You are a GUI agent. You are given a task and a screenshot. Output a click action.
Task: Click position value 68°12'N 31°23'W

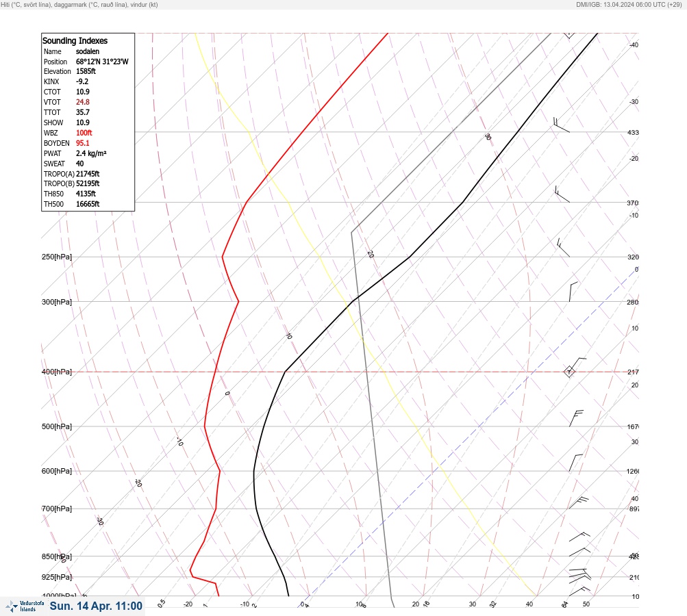point(102,62)
